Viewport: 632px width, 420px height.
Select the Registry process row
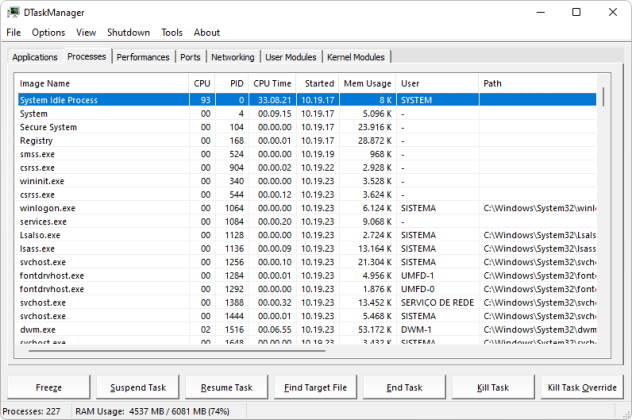coord(307,141)
